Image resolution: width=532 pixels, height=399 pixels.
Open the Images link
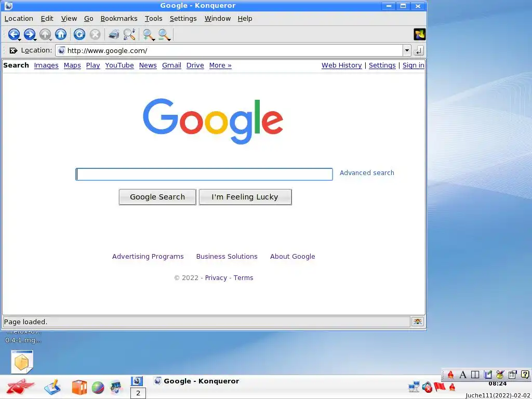click(46, 65)
